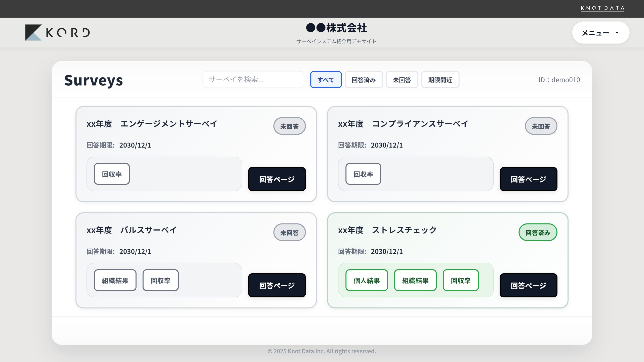Viewport: 644px width, 362px height.
Task: Click the 未回答 badge on パルスサーベイ
Action: pyautogui.click(x=289, y=232)
